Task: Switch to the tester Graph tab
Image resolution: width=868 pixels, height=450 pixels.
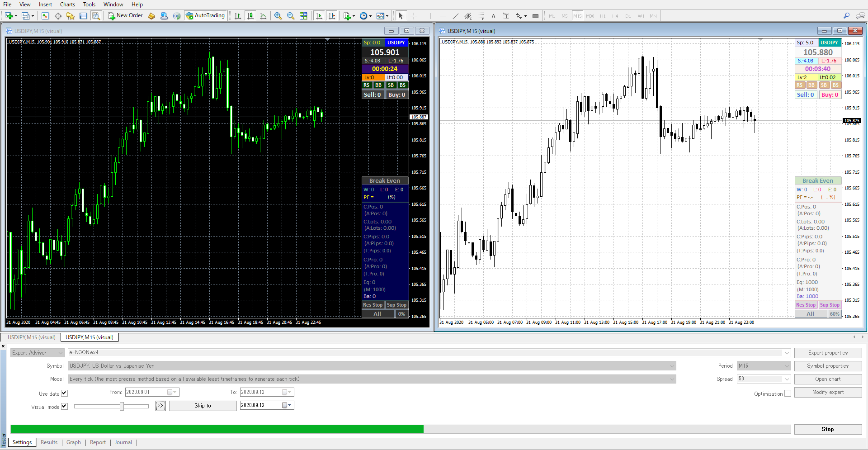Action: [x=74, y=442]
